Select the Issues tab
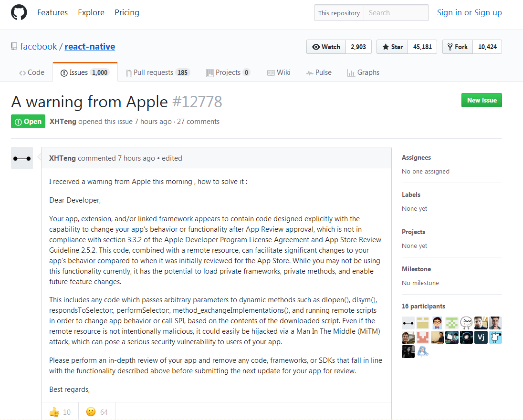The height and width of the screenshot is (420, 523). click(85, 72)
